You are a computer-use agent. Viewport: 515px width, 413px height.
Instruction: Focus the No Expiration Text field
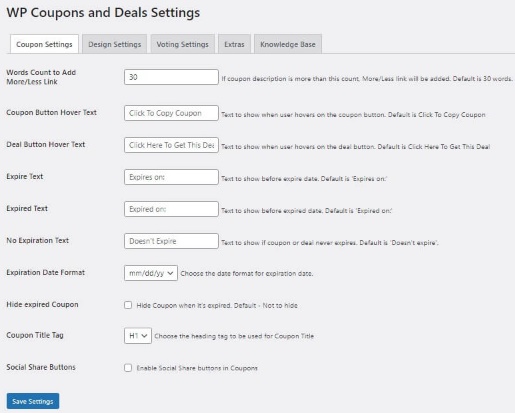pos(171,241)
